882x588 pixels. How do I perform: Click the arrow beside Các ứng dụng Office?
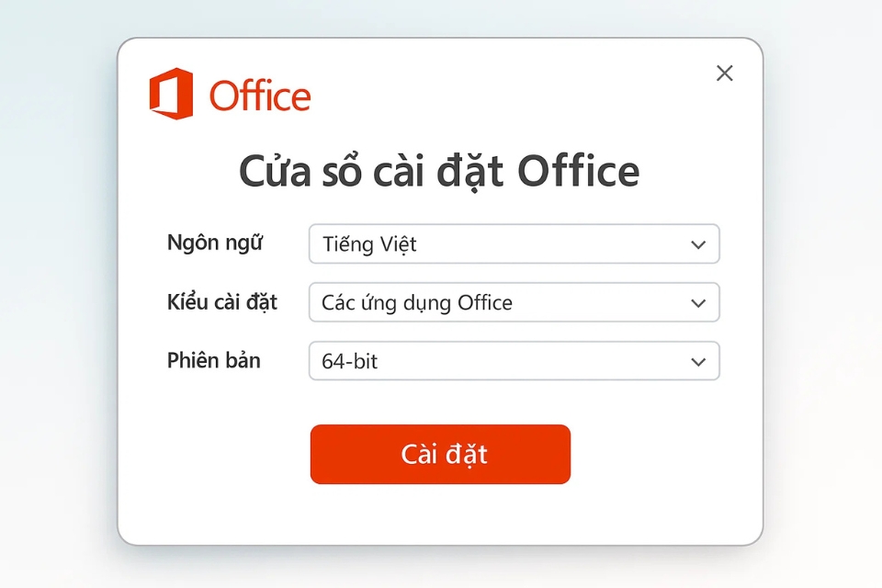pos(698,302)
